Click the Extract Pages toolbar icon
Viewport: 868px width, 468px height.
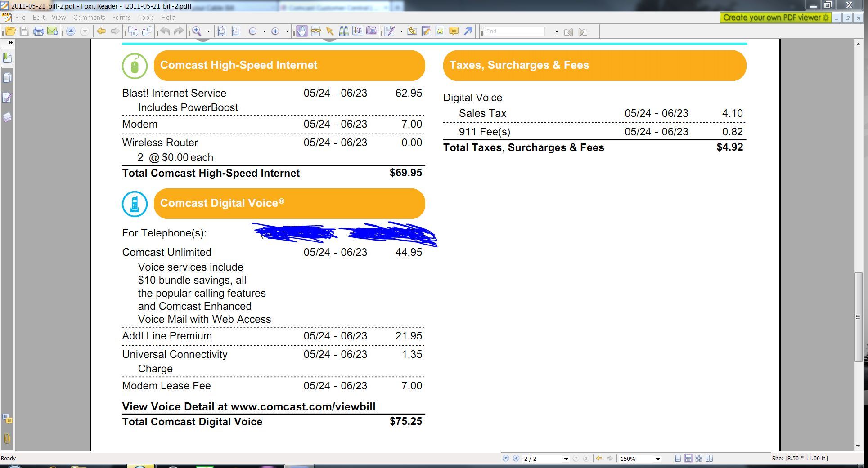pyautogui.click(x=147, y=31)
